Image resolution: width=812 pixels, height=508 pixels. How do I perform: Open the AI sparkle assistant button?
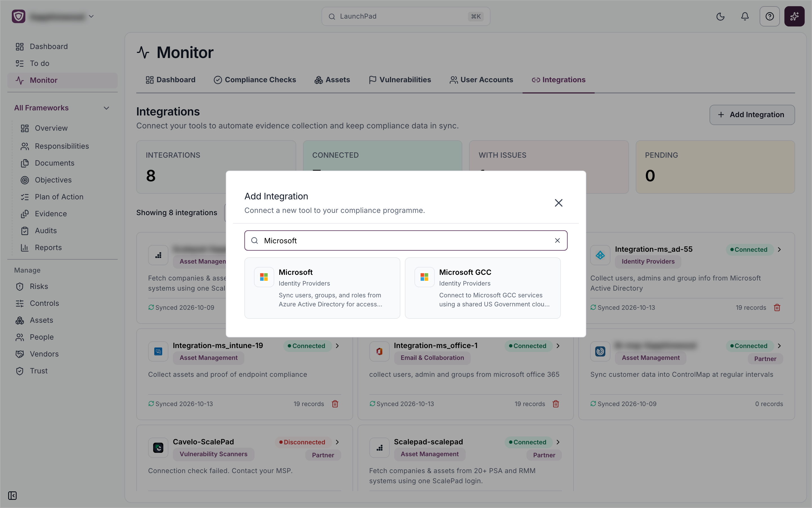[794, 16]
